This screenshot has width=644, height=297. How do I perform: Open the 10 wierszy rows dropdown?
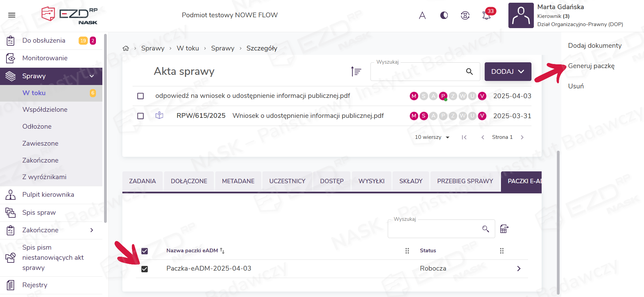[432, 137]
